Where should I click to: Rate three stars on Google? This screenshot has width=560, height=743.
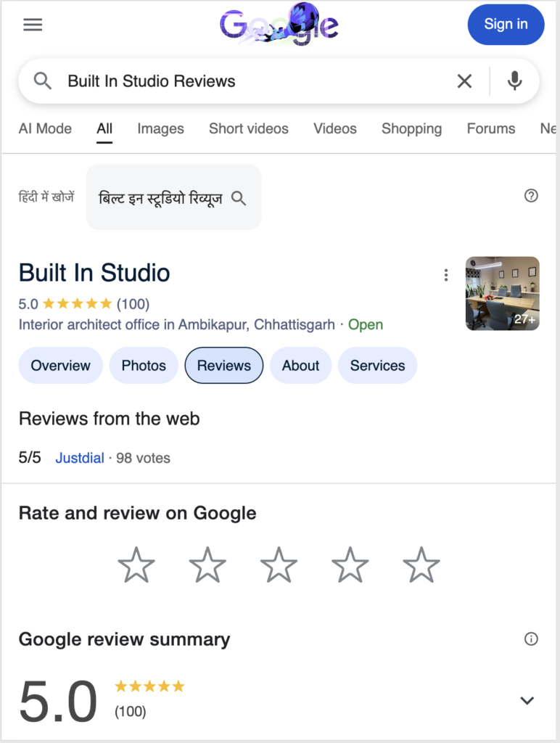[279, 565]
